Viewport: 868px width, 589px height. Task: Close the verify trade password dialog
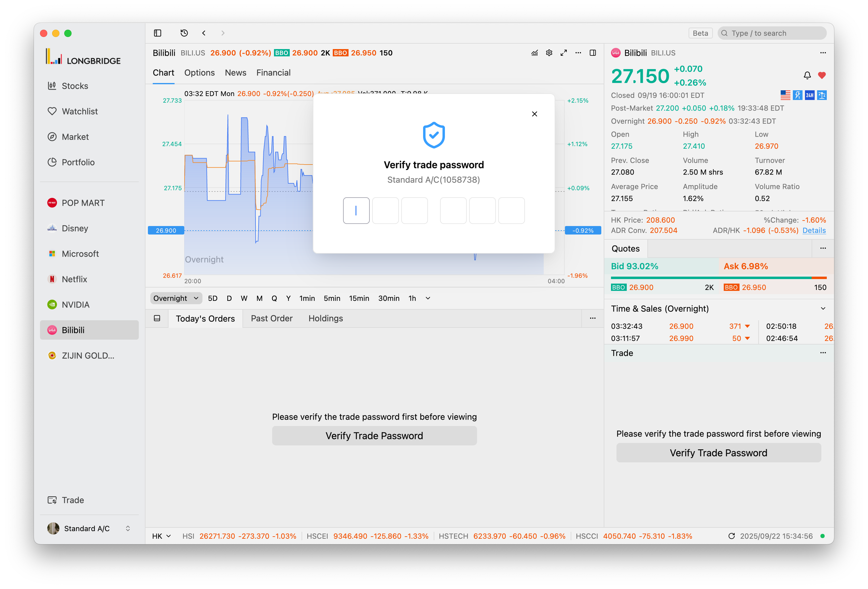click(535, 114)
